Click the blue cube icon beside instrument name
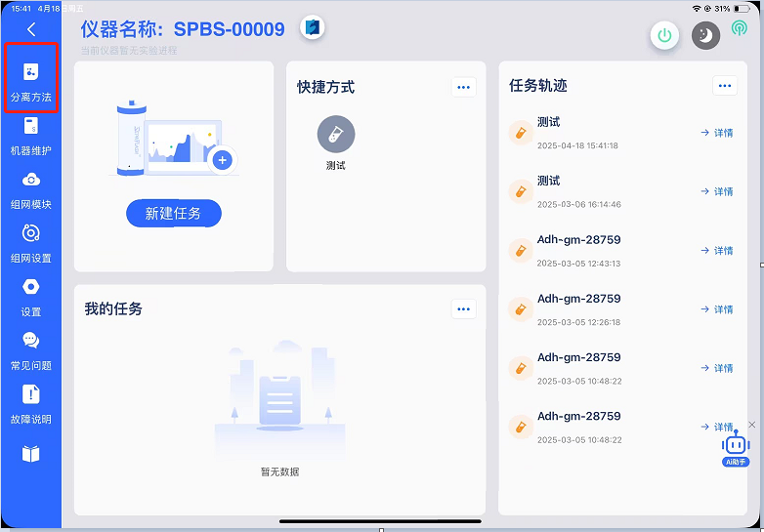Image resolution: width=764 pixels, height=532 pixels. pos(312,27)
